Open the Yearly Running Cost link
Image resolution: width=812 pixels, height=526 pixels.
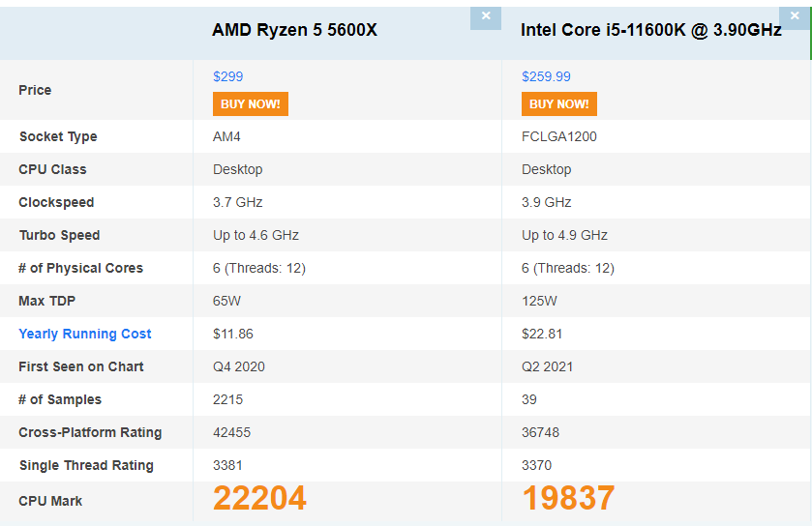pyautogui.click(x=85, y=334)
